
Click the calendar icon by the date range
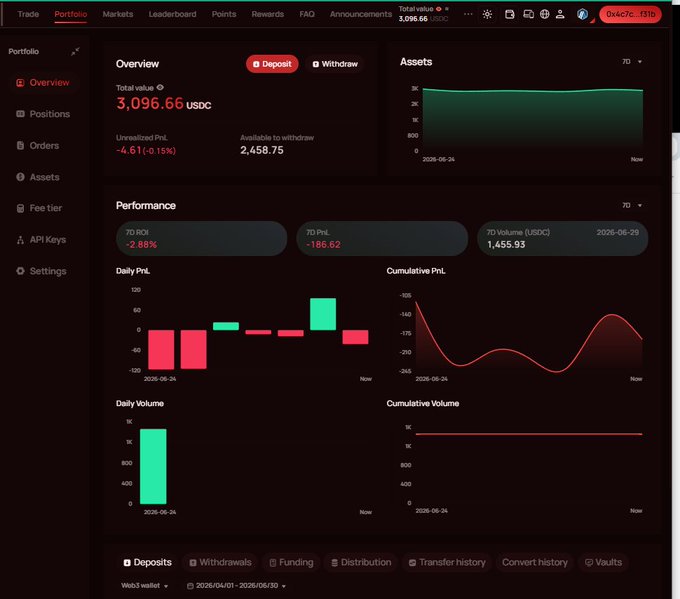[x=190, y=586]
